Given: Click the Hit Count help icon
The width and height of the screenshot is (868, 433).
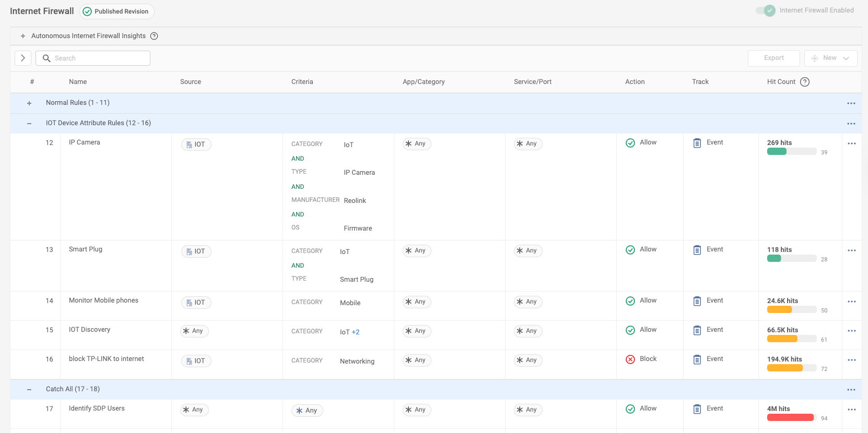Looking at the screenshot, I should 805,82.
